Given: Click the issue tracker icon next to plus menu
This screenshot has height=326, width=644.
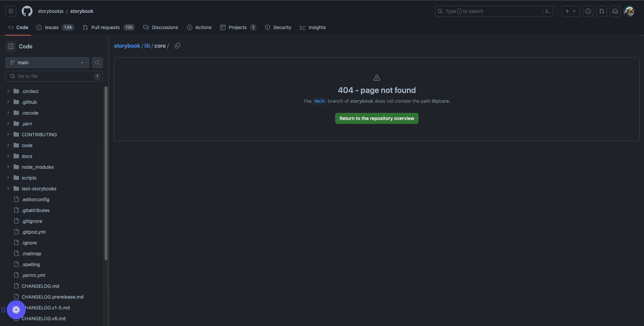Looking at the screenshot, I should [x=588, y=11].
